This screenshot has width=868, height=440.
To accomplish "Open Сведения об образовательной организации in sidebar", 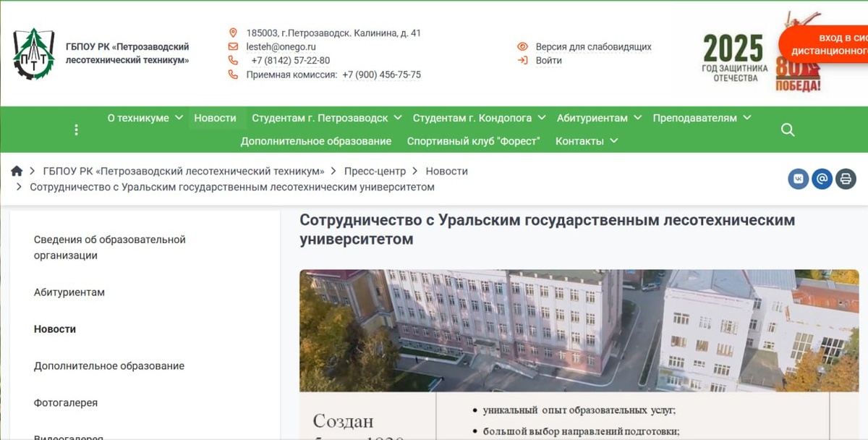I will (x=110, y=247).
